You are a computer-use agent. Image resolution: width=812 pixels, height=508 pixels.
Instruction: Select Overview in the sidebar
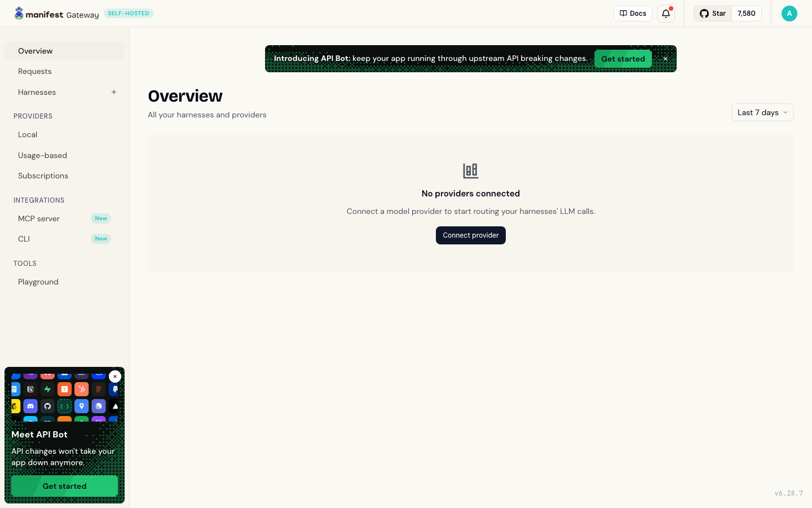(x=64, y=51)
